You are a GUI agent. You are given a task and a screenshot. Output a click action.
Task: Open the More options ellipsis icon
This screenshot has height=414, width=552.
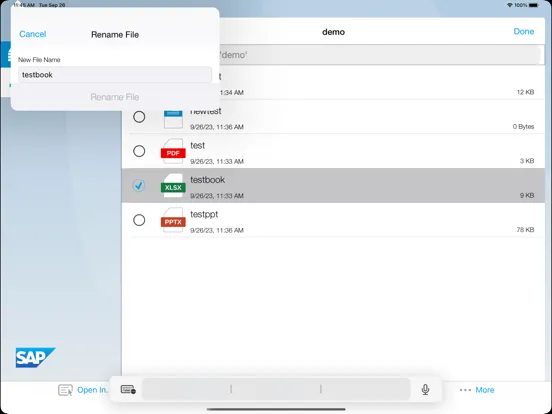(x=465, y=390)
